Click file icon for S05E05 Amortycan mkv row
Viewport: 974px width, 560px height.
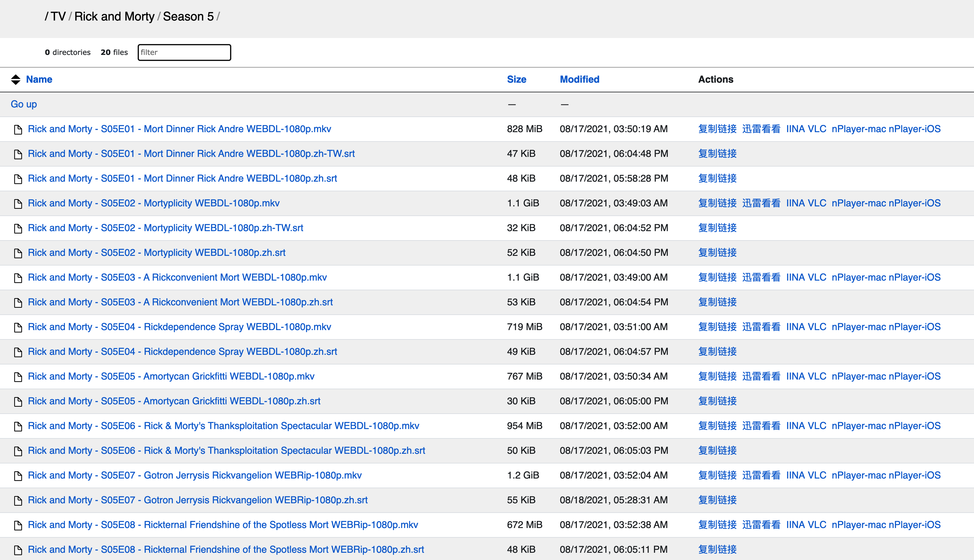[18, 377]
